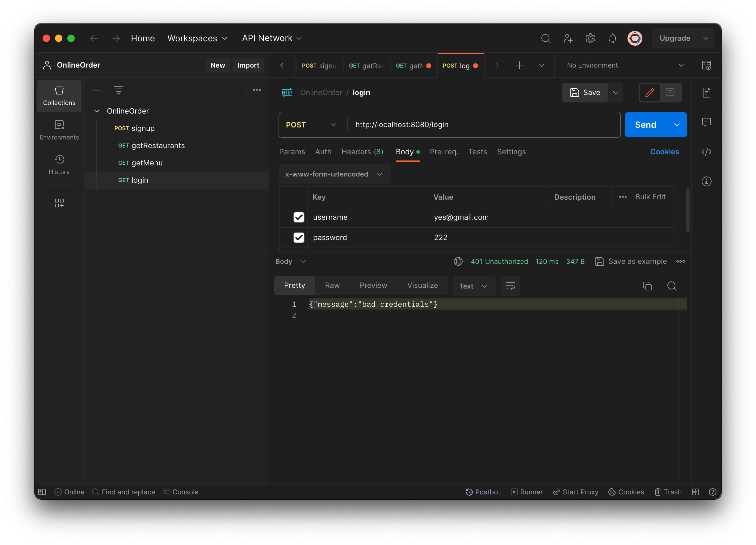Expand the Save button options arrow
Viewport: 756px width, 545px height.
[616, 92]
